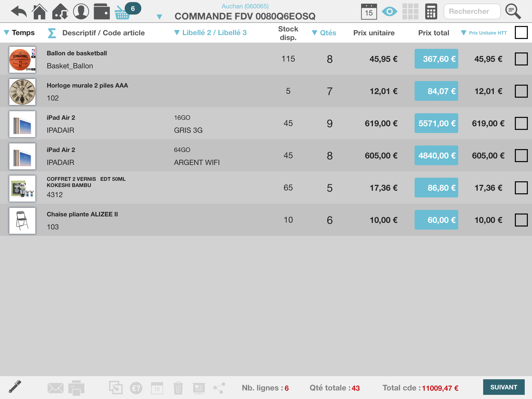Check the Chaise pliante row checkbox
The height and width of the screenshot is (399, 532).
coord(521,220)
